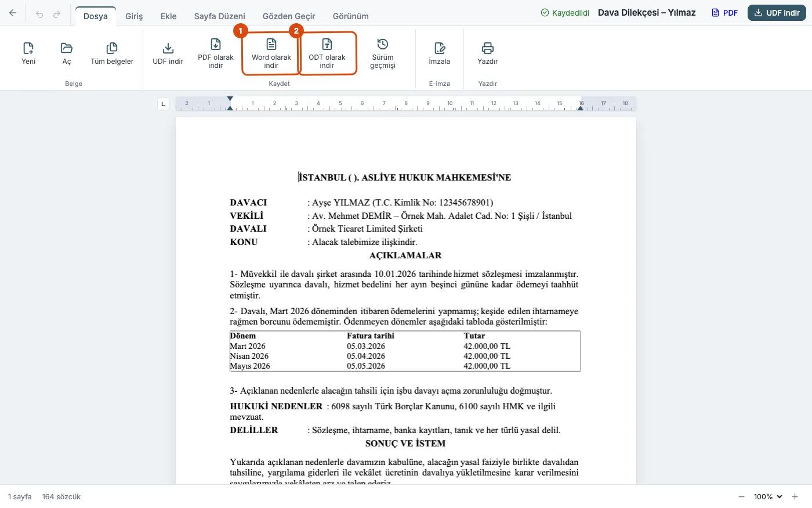This screenshot has height=508, width=812.
Task: Download as ODT (ODT olarak indir)
Action: coord(327,53)
